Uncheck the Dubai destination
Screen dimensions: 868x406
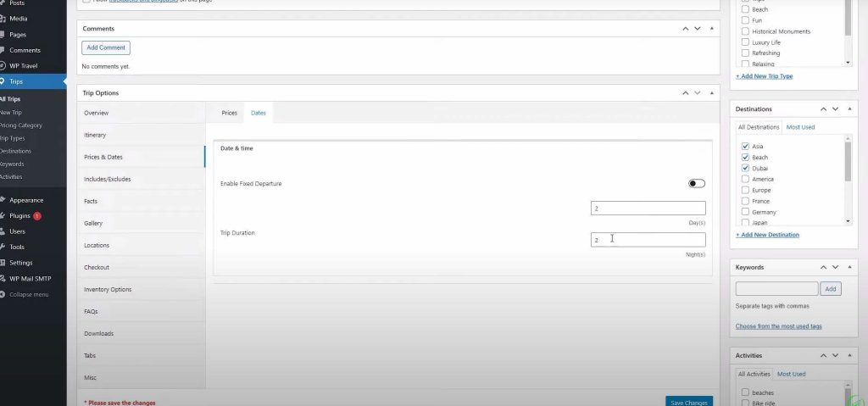pyautogui.click(x=745, y=168)
